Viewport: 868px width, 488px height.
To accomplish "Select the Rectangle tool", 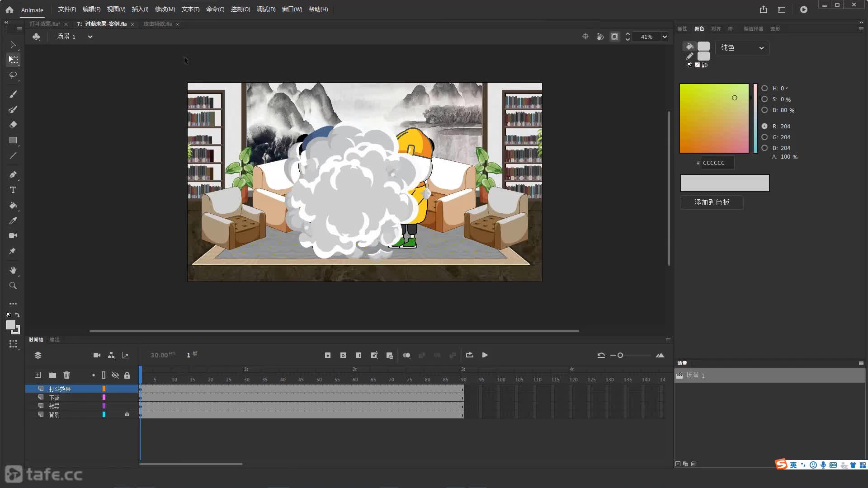I will 13,141.
